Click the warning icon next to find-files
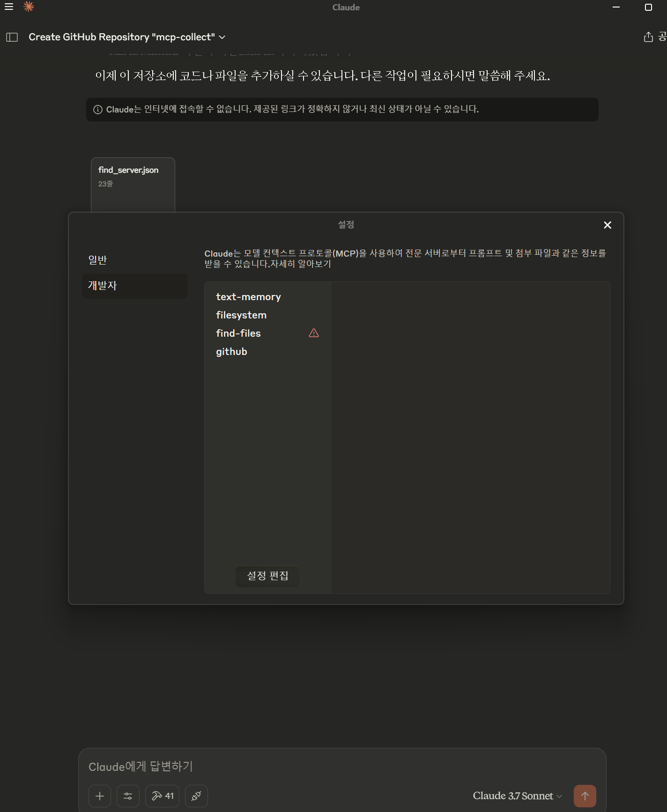The image size is (667, 812). pos(314,333)
